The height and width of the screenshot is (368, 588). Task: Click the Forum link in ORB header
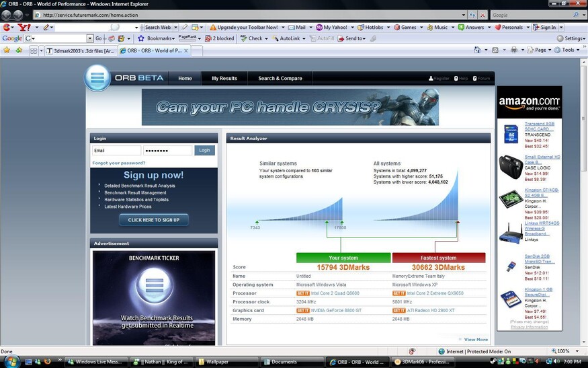pos(481,79)
